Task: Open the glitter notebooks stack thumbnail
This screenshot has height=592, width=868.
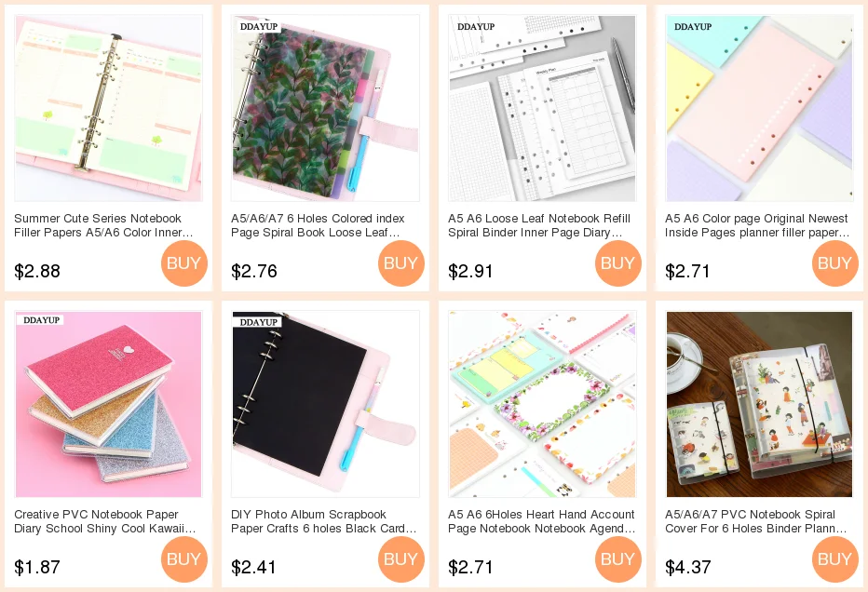Action: point(108,404)
